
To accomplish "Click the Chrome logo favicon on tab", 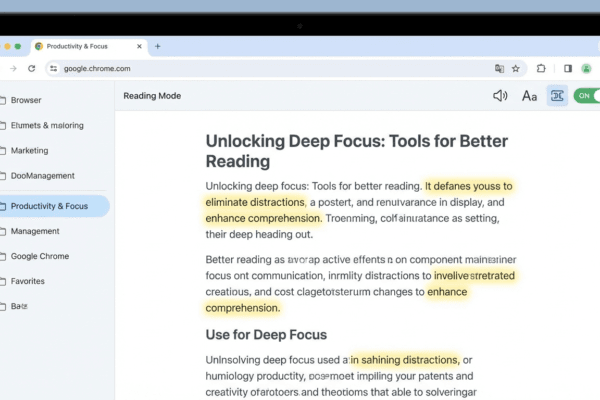I will pos(39,46).
